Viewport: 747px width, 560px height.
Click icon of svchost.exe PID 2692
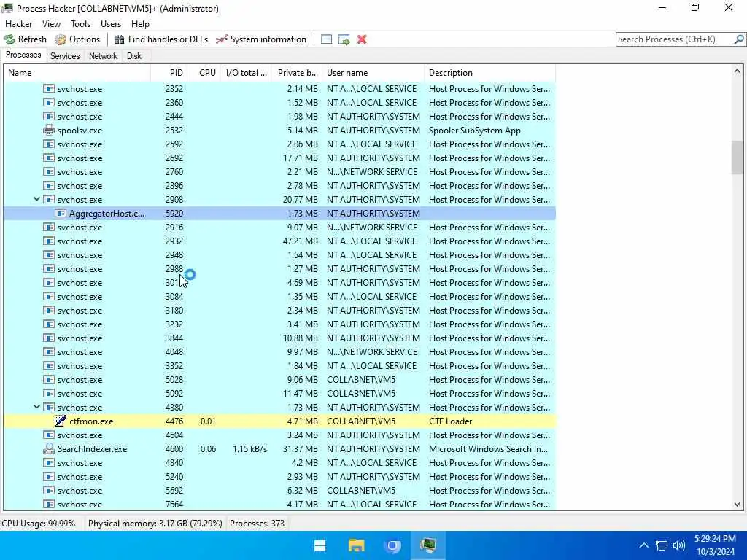click(x=49, y=157)
